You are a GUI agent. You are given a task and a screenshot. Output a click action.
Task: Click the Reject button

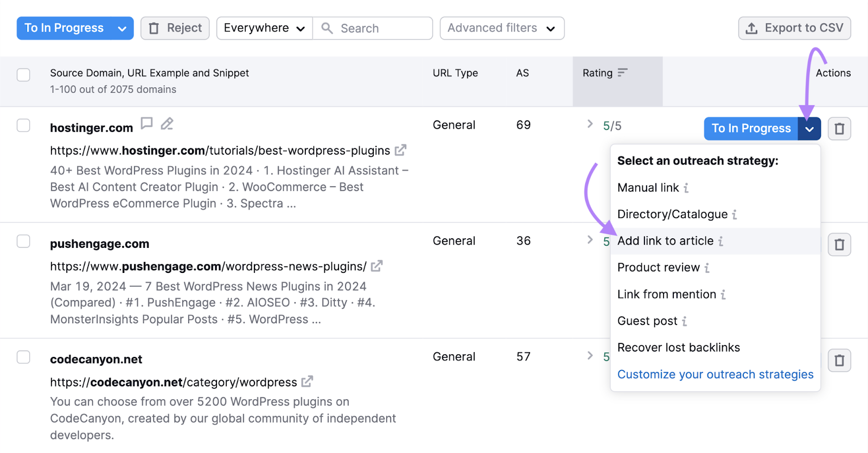pyautogui.click(x=175, y=28)
